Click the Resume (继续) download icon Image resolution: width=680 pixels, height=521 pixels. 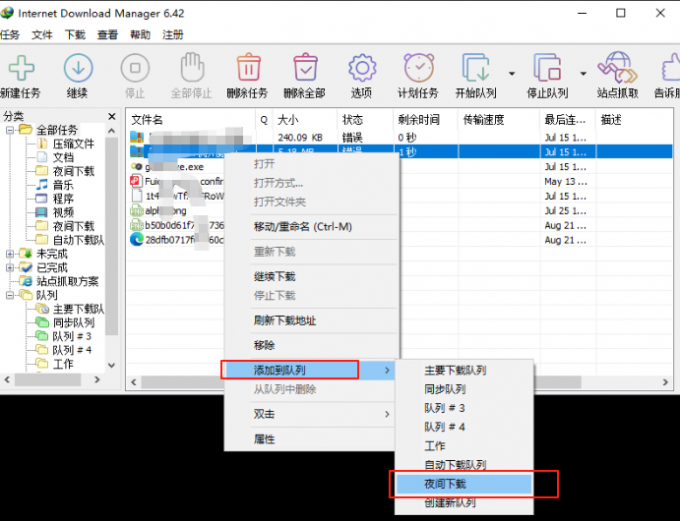click(78, 68)
